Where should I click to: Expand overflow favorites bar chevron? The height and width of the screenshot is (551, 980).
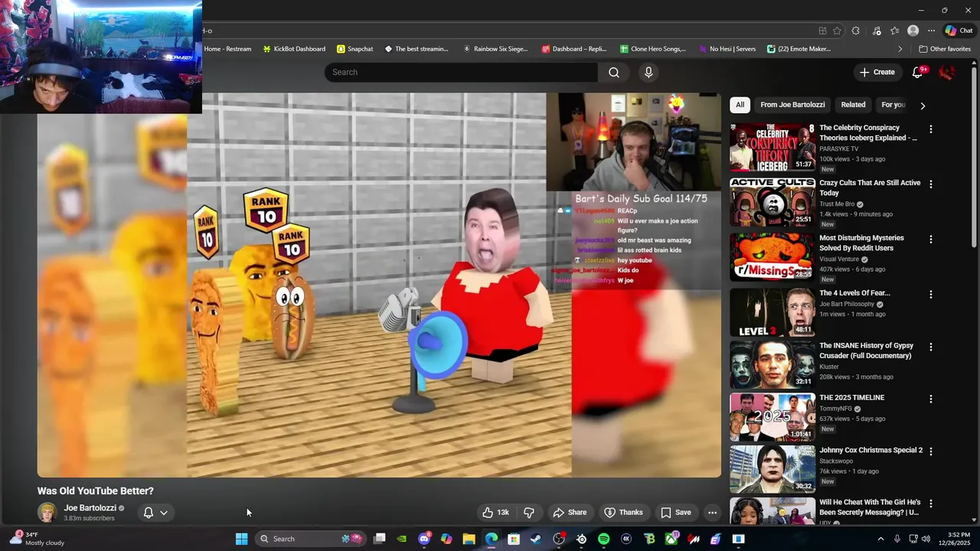(900, 49)
